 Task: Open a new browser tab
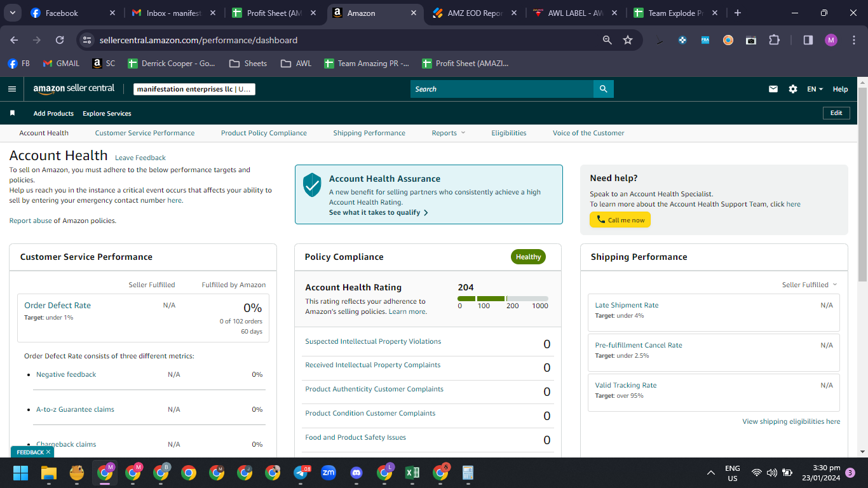(737, 13)
